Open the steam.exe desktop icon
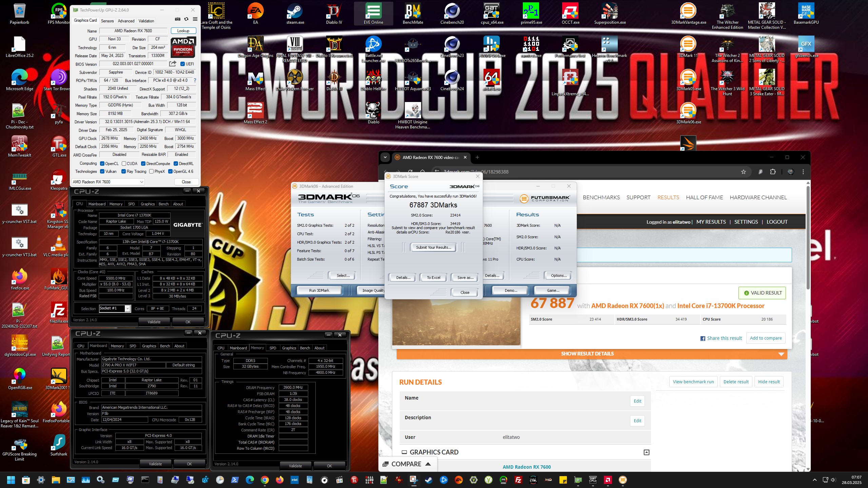 [295, 14]
